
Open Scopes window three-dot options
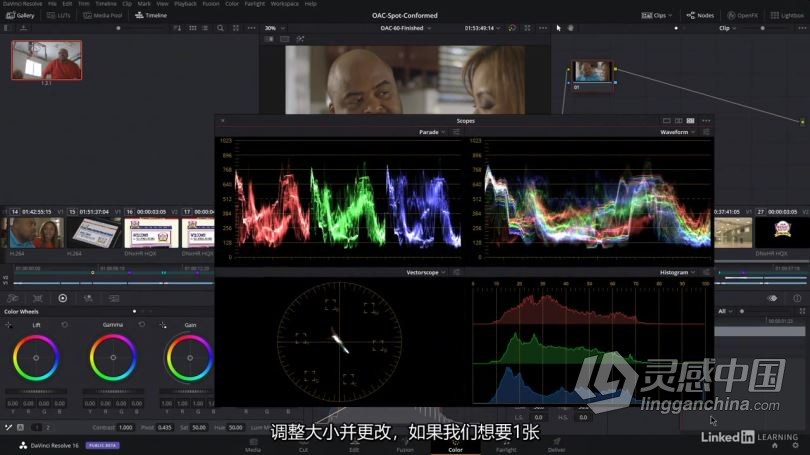(706, 120)
